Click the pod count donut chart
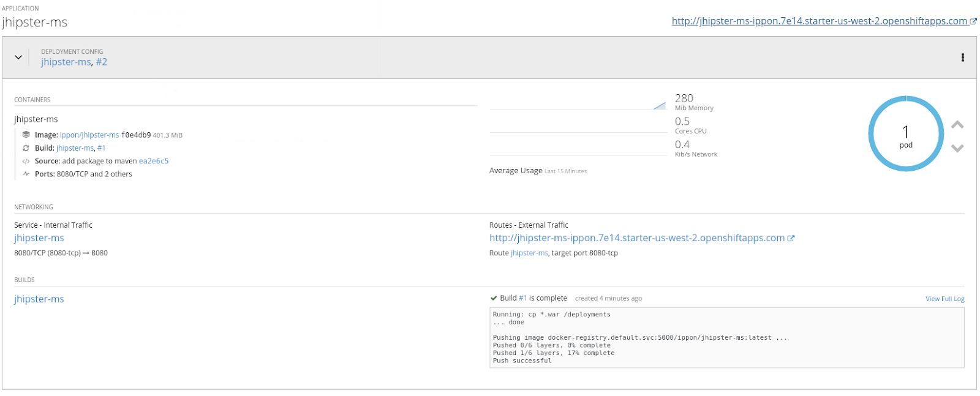980x396 pixels. 905,133
